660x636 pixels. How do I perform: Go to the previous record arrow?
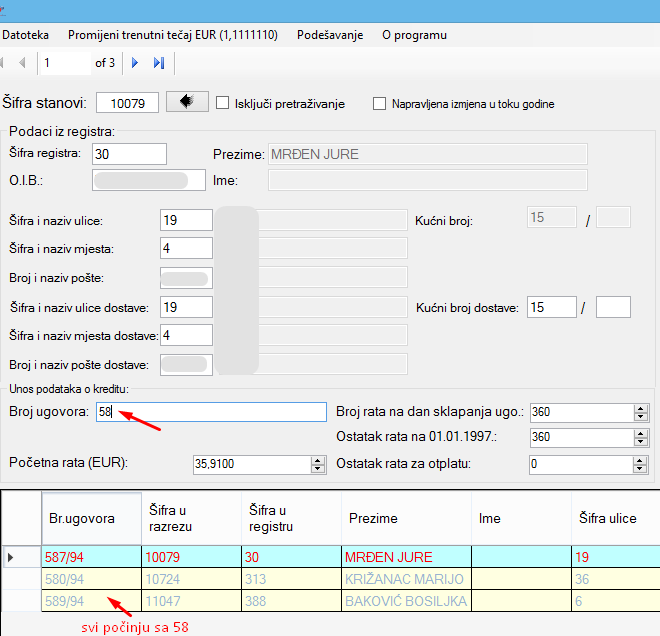[22, 63]
